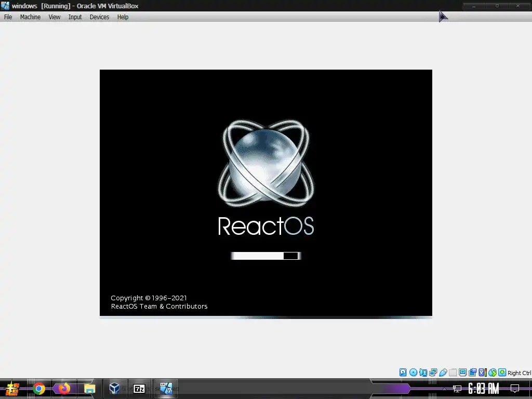Click the greyed shared folders status icon
Image resolution: width=532 pixels, height=399 pixels.
coord(453,373)
